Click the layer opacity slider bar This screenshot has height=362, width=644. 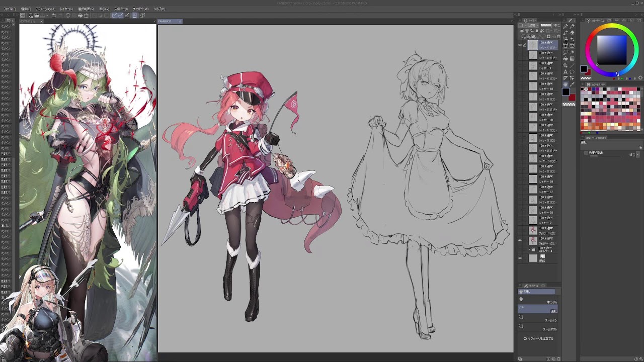(546, 25)
